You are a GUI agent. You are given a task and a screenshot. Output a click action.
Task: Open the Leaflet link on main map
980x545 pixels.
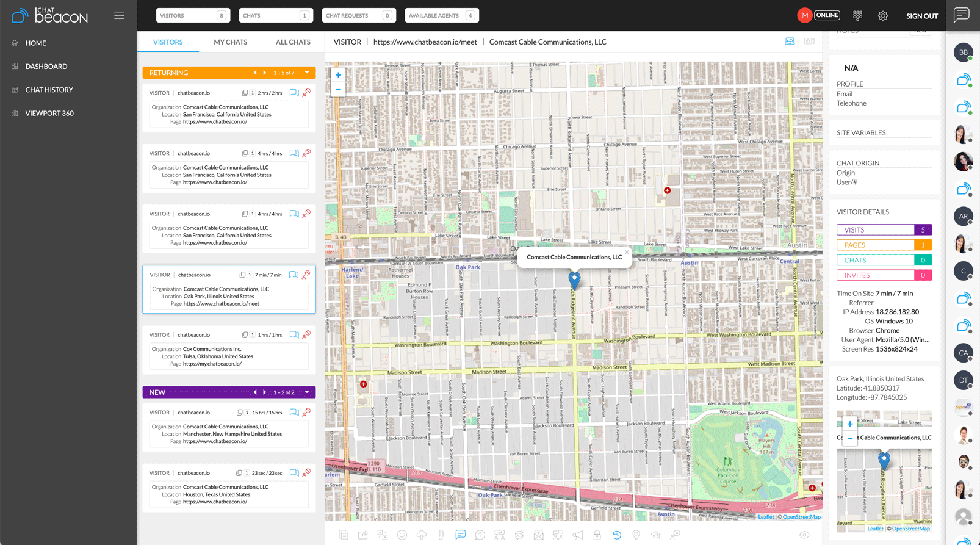(766, 517)
